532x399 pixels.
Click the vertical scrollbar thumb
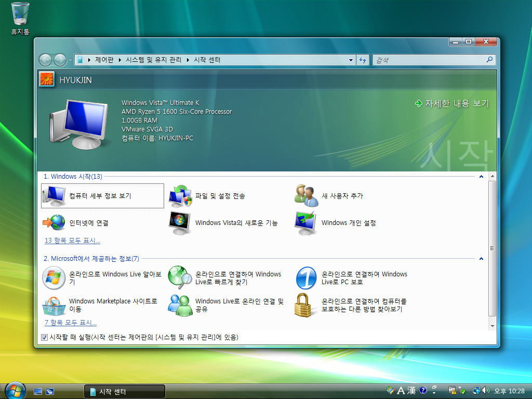point(493,249)
